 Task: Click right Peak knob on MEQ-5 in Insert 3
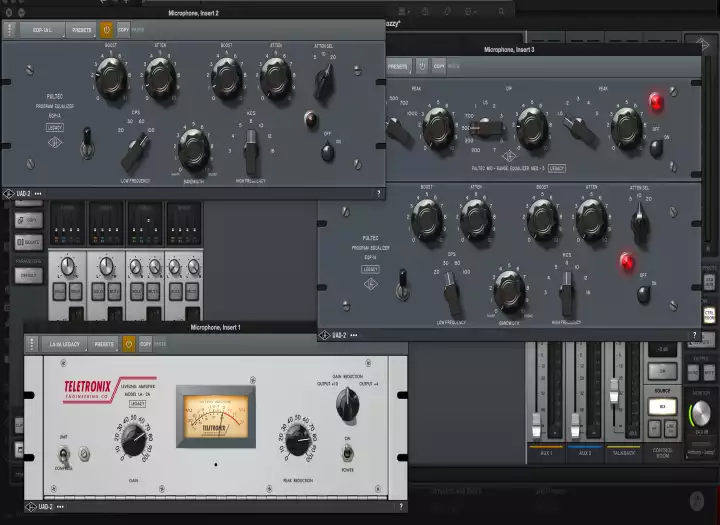click(627, 129)
